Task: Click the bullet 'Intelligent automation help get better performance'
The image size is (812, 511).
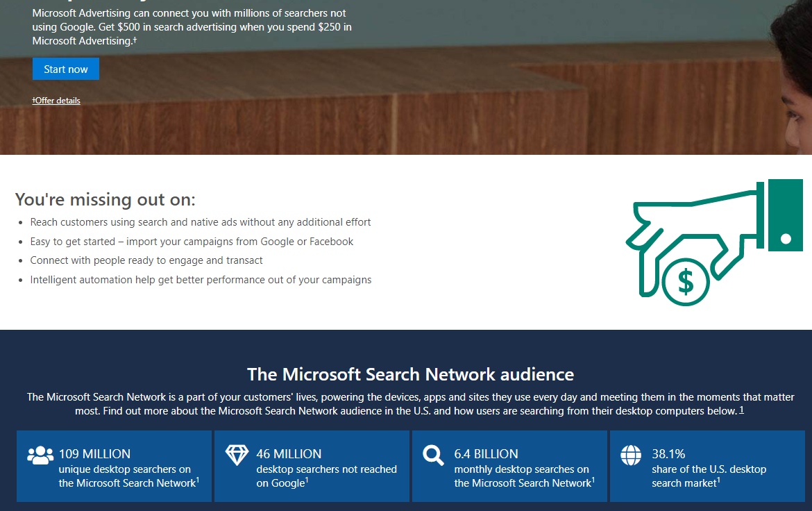Action: point(201,280)
